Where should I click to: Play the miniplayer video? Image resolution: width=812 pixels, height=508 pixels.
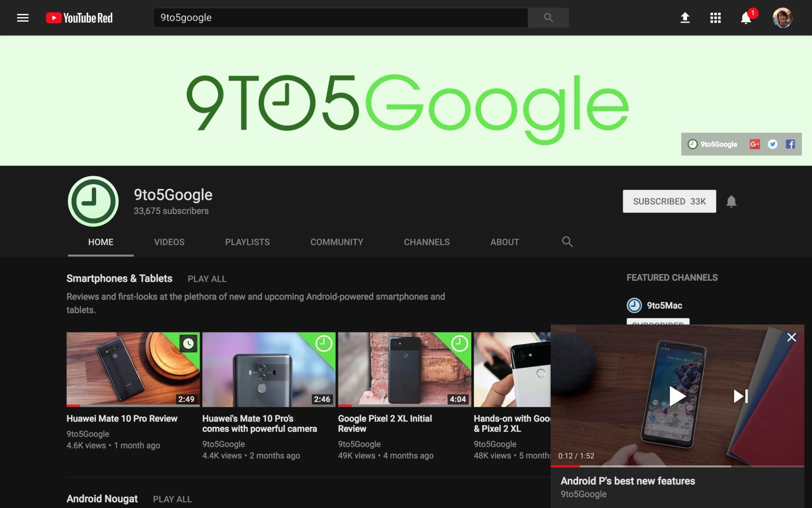tap(677, 396)
